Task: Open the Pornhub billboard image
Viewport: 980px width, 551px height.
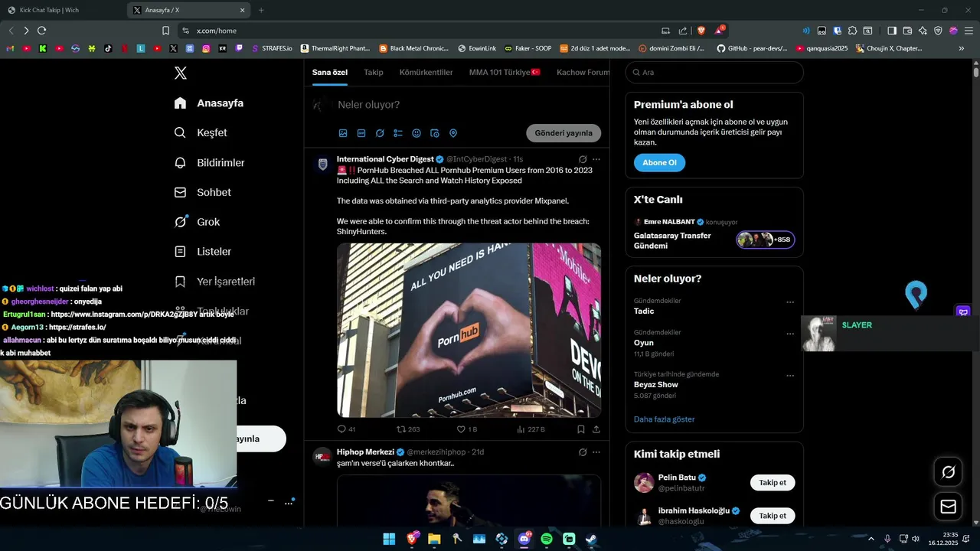Action: pyautogui.click(x=469, y=330)
